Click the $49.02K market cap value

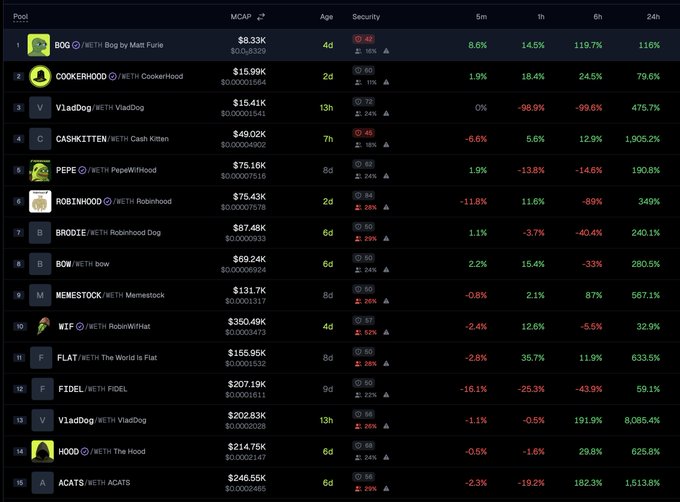249,134
